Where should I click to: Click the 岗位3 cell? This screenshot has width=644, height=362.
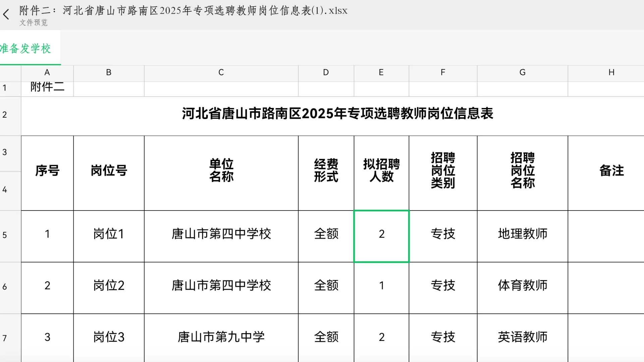[x=109, y=338]
